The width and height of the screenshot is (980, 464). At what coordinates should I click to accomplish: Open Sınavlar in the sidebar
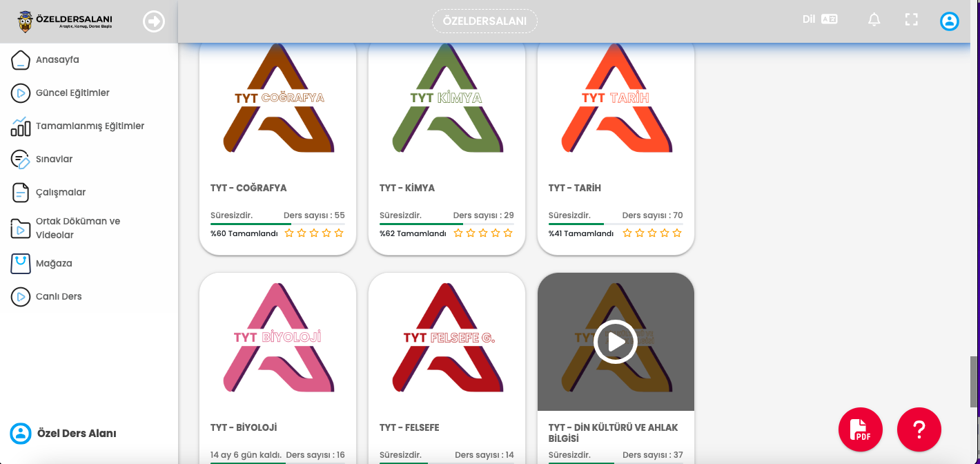54,159
